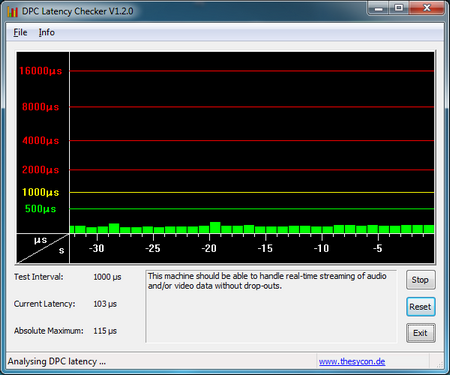Click the Test Interval label
Screen dimensions: 450x375
point(39,277)
